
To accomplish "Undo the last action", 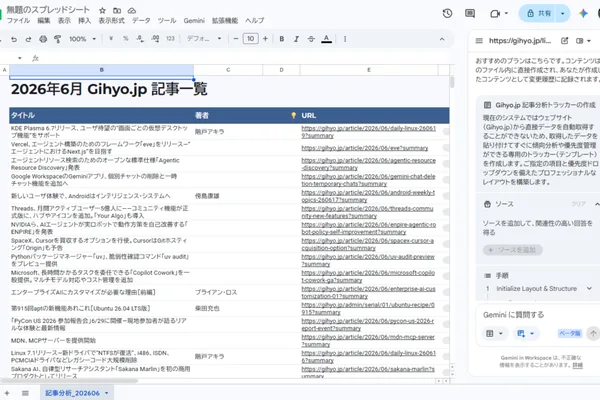I will point(14,39).
